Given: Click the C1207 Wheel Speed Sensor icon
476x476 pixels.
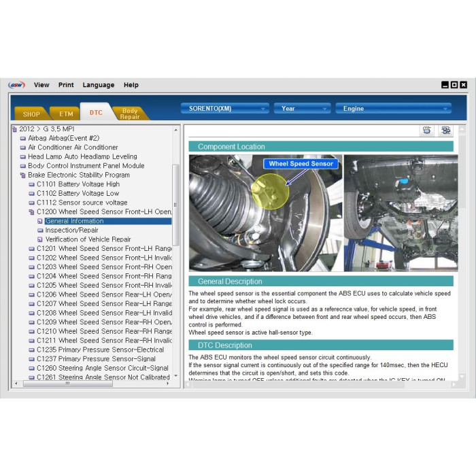Looking at the screenshot, I should (31, 304).
